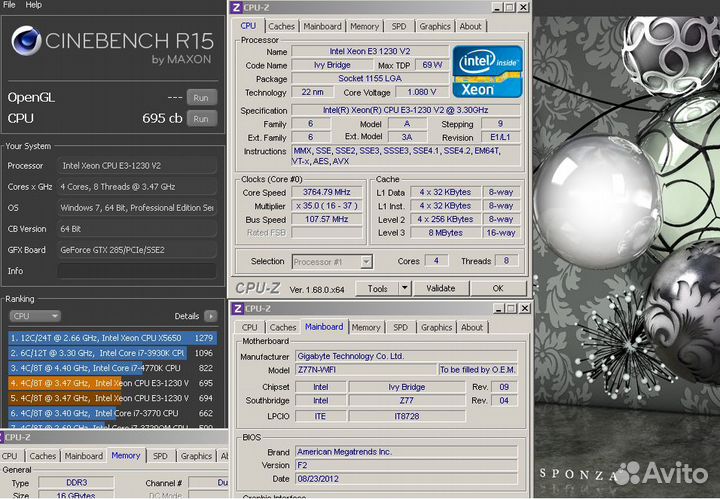The height and width of the screenshot is (499, 720).
Task: Open the Processor #1 selection dropdown
Action: [332, 262]
